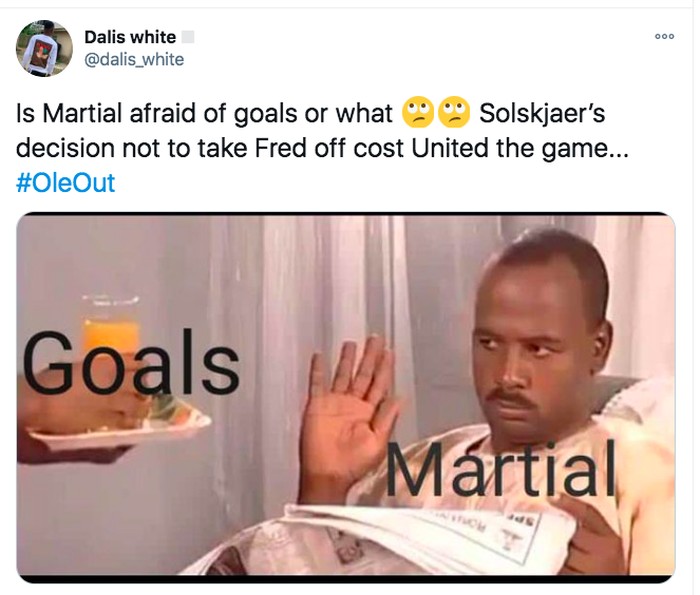Image resolution: width=700 pixels, height=595 pixels.
Task: Click the food tray in the meme
Action: [x=121, y=426]
